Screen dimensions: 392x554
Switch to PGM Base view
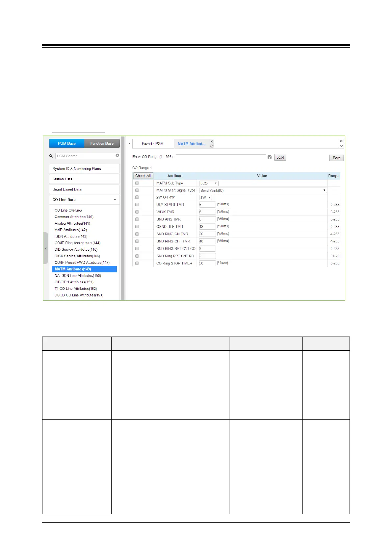[67, 143]
